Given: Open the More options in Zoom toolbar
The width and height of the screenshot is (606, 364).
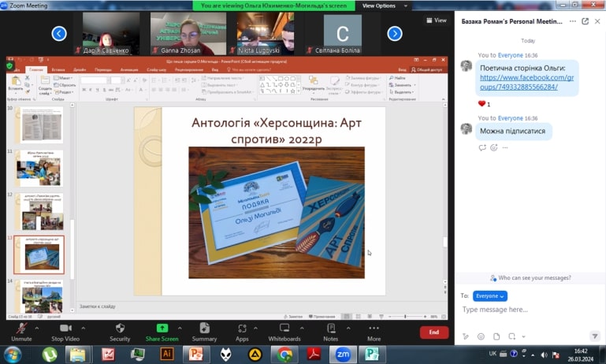Looking at the screenshot, I should [x=374, y=332].
